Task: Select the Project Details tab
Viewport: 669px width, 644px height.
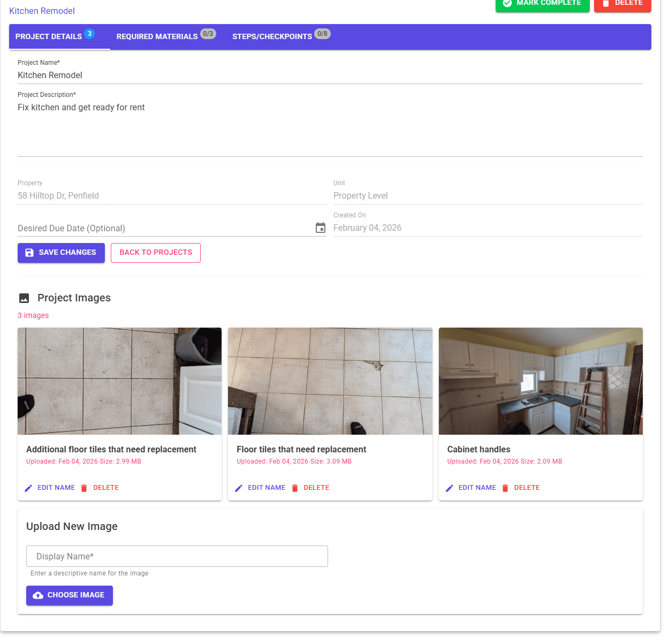Action: (x=48, y=36)
